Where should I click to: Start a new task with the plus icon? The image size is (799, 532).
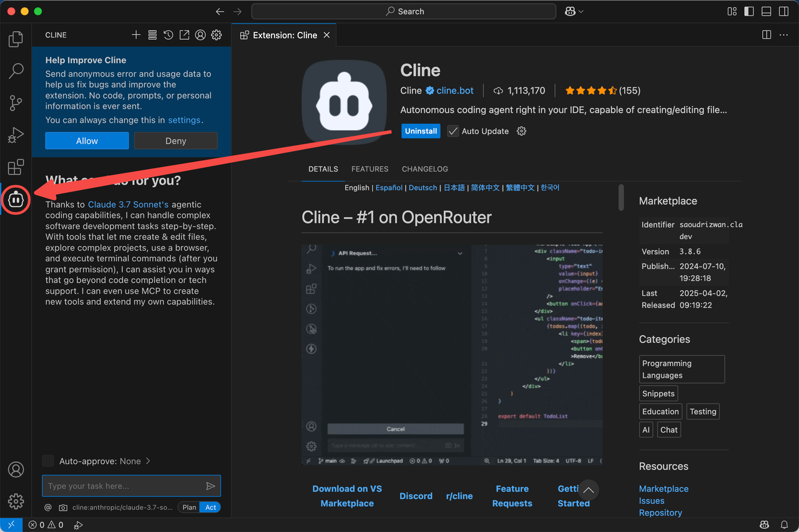tap(136, 35)
